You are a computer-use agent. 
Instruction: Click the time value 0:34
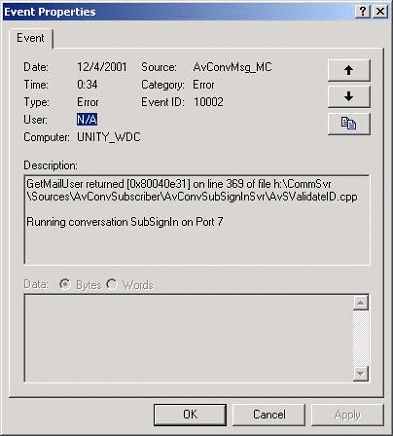tap(87, 85)
